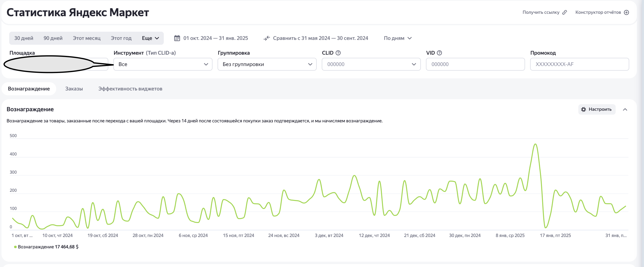
Task: Switch to the Заказы tab
Action: tap(74, 89)
